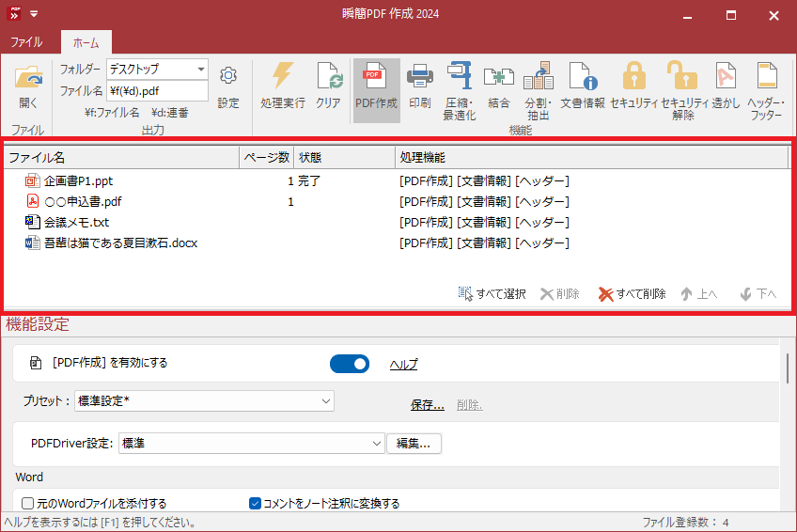Click Delete All (すべて削除)
The width and height of the screenshot is (797, 532).
click(x=632, y=293)
